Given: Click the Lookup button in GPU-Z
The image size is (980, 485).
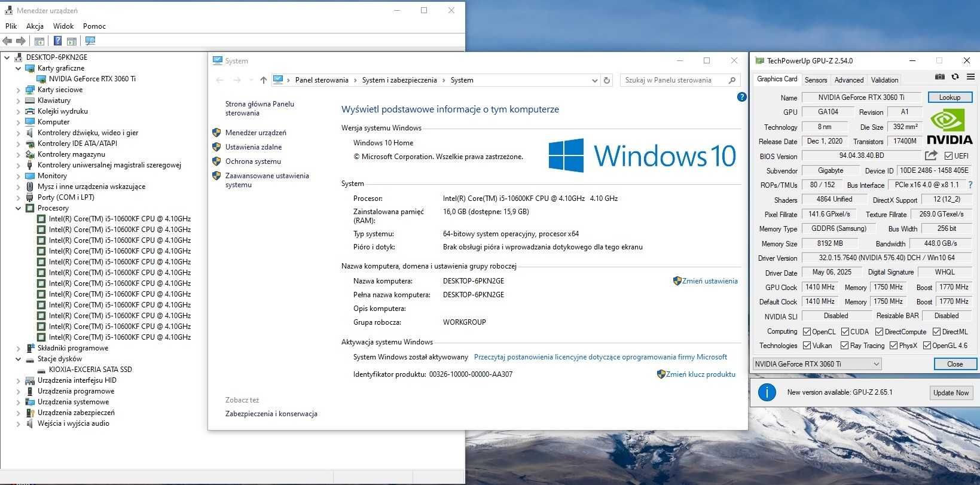Looking at the screenshot, I should click(x=950, y=97).
